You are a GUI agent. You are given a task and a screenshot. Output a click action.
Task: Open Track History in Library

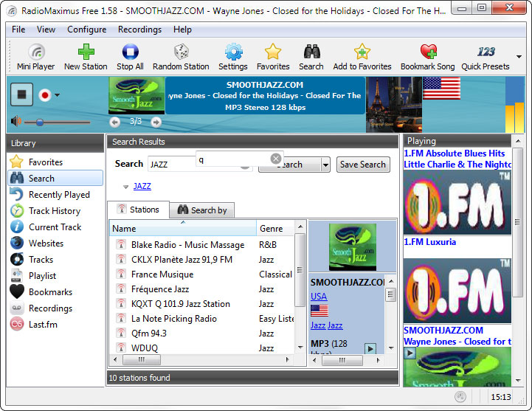click(x=55, y=211)
